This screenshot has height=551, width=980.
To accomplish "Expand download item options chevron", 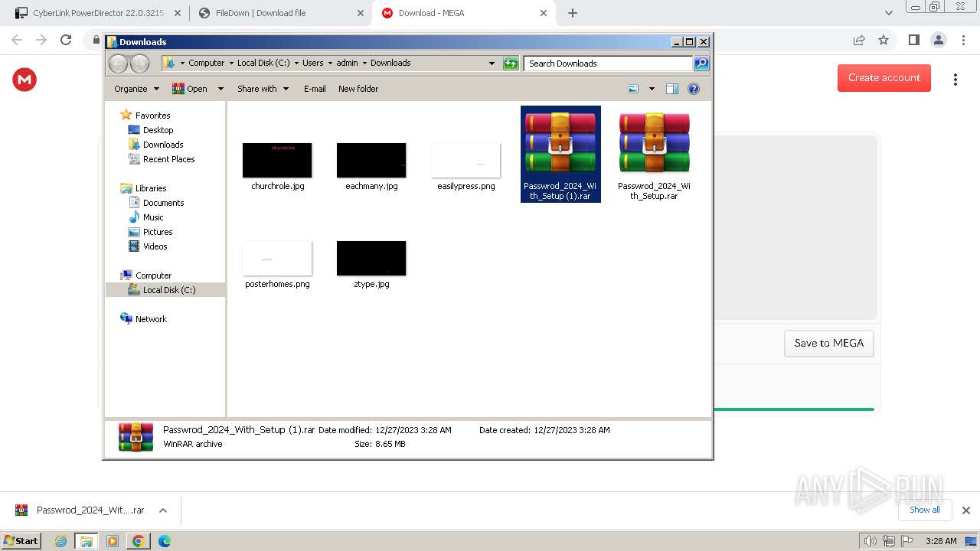I will coord(163,510).
